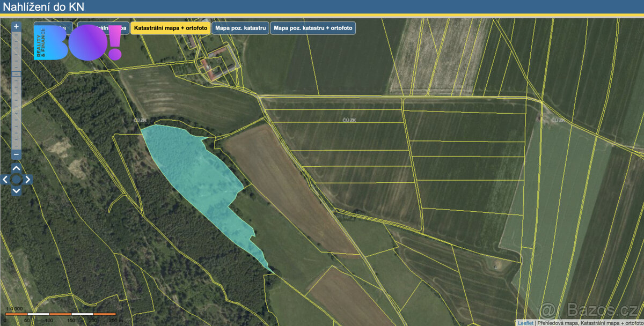Pan the map up with arrow

point(16,168)
